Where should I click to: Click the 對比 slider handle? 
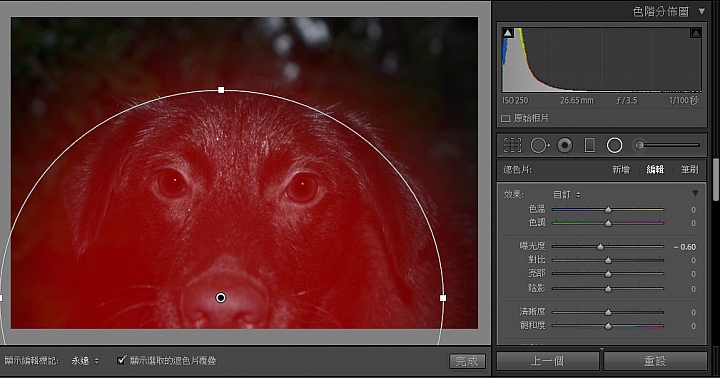tap(608, 260)
